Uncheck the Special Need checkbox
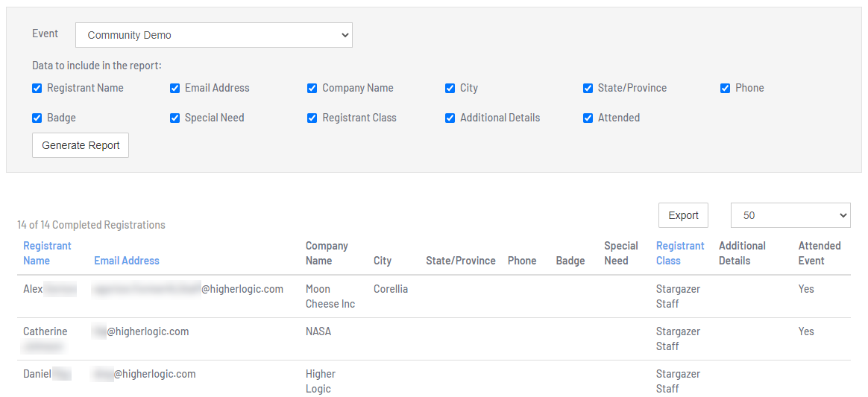Screen dimensions: 868x397 tap(175, 118)
